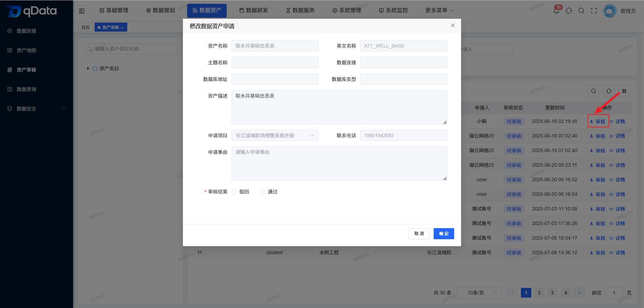Click 审核 for the 2025-06-20 06:16:52 row
This screenshot has width=644, height=308.
tap(598, 180)
